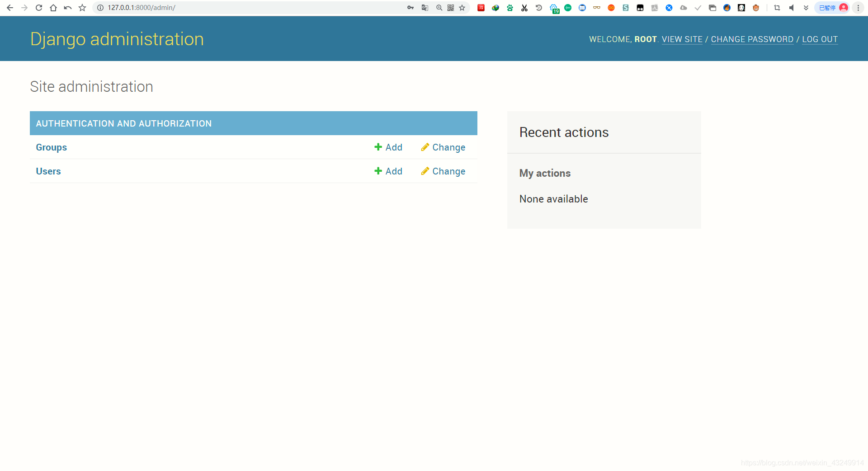Add a new User
Viewport: 868px width, 471px height.
click(x=388, y=171)
